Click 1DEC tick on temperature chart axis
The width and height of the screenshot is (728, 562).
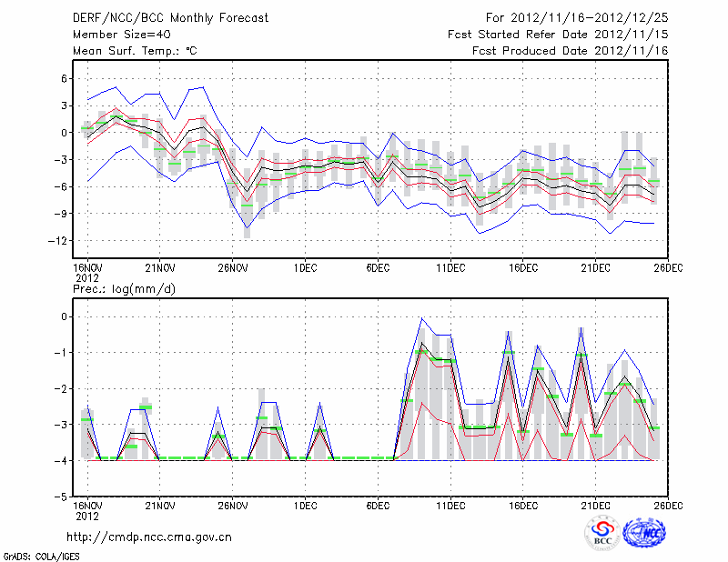305,267
